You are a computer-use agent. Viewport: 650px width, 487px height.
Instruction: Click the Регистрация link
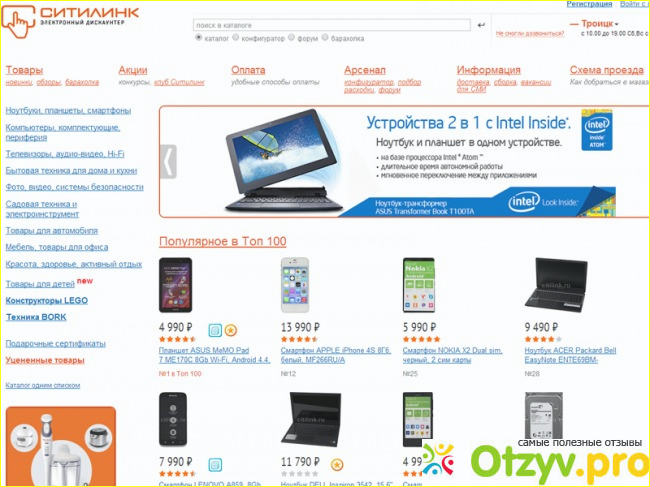[x=589, y=4]
